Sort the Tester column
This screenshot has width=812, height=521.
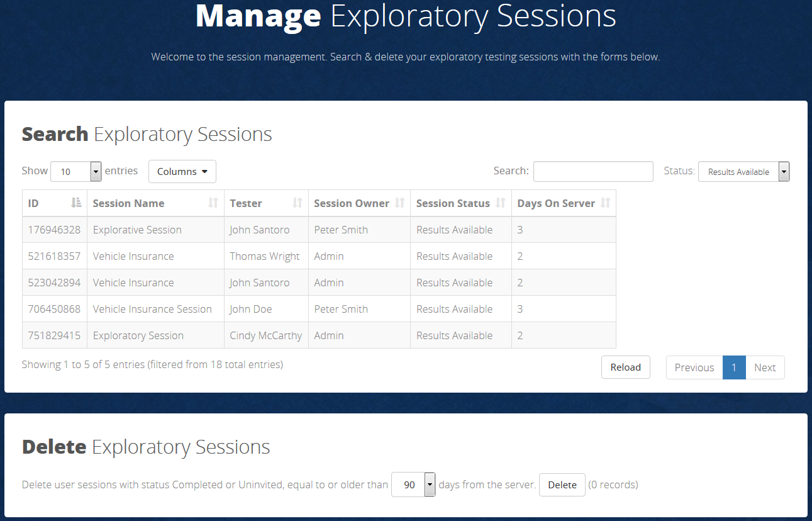click(266, 203)
